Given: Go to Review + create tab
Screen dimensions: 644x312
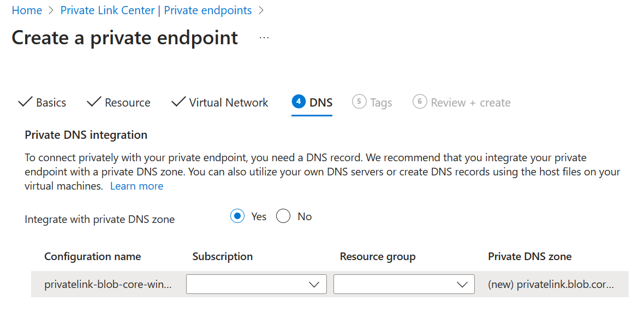Looking at the screenshot, I should coord(462,102).
